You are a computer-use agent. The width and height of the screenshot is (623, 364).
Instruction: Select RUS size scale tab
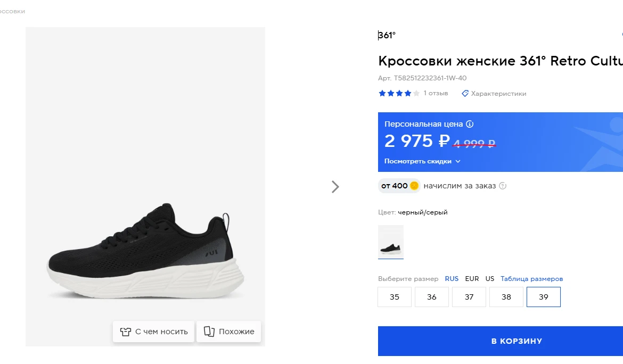pyautogui.click(x=452, y=279)
